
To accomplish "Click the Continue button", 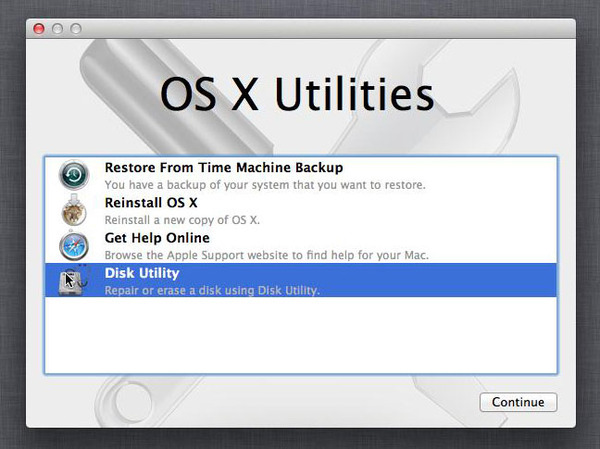I will [518, 402].
